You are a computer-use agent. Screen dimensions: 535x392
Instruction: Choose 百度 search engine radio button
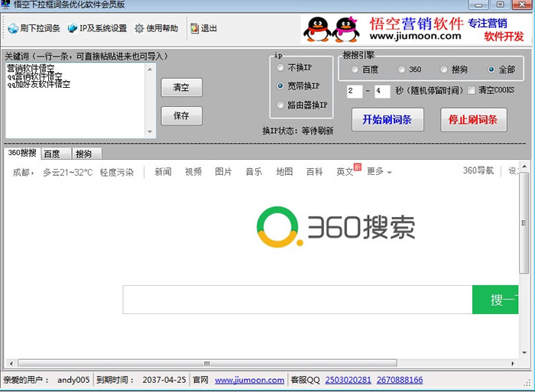(355, 70)
